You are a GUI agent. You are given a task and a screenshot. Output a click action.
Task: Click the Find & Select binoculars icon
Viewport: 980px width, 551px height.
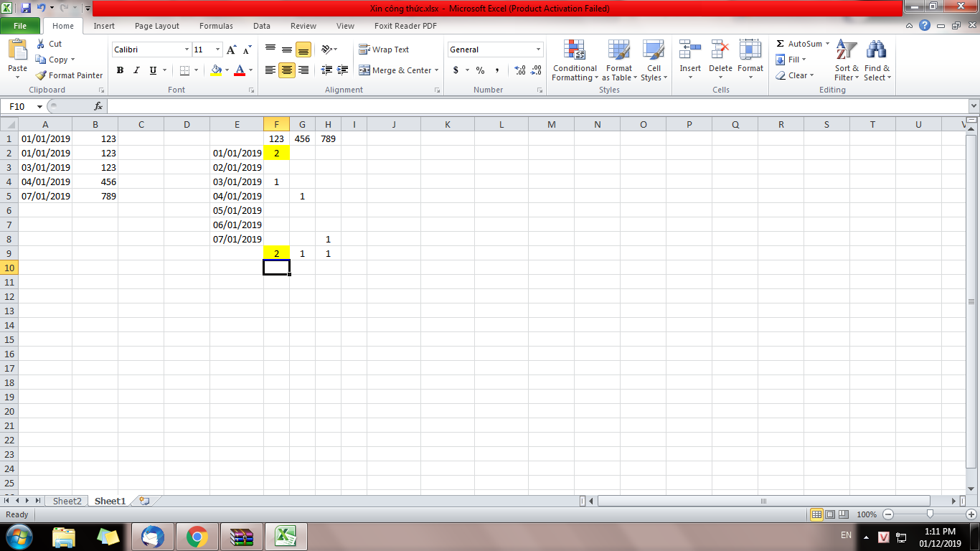click(x=876, y=50)
